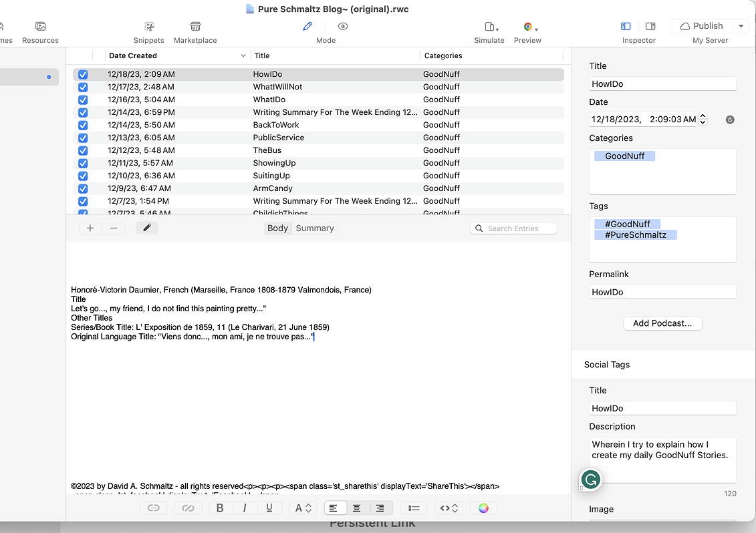Viewport: 756px width, 533px height.
Task: Switch to the Summary tab
Action: pos(314,228)
